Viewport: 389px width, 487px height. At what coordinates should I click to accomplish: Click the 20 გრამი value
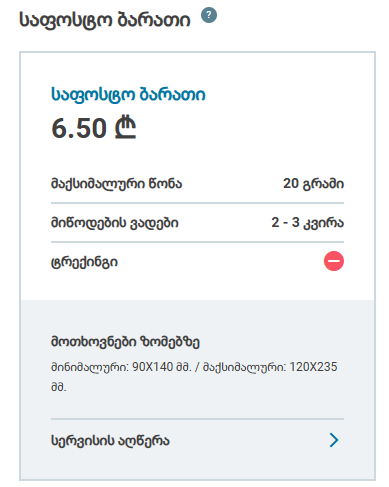point(313,184)
